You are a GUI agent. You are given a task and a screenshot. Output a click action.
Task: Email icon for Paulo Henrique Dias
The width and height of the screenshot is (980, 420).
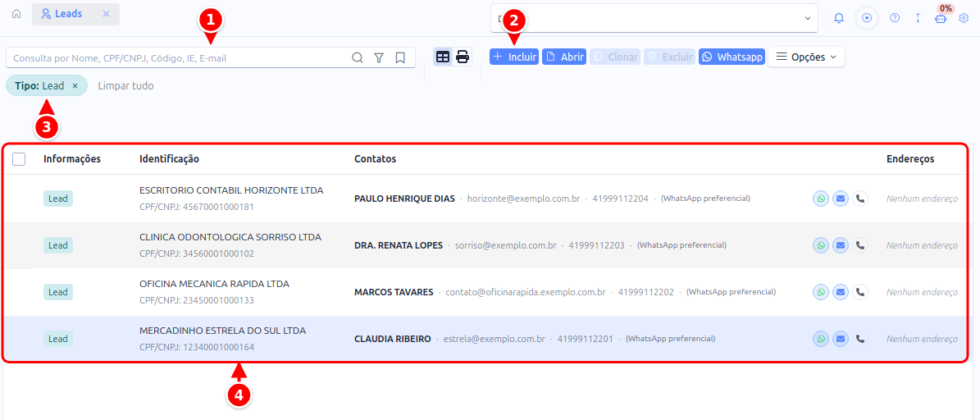841,199
